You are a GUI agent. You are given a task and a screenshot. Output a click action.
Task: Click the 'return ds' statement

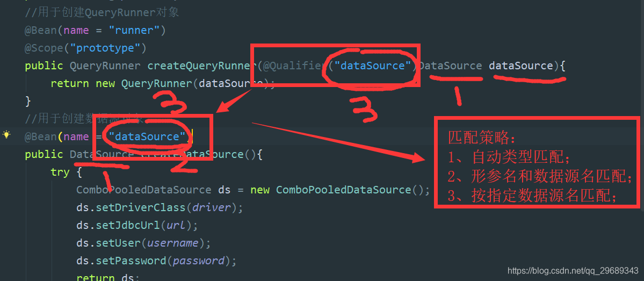(107, 277)
